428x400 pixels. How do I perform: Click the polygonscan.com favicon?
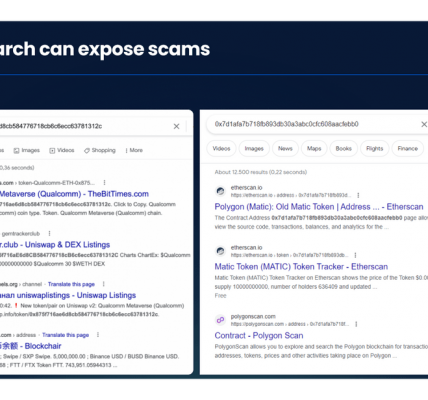coord(220,320)
